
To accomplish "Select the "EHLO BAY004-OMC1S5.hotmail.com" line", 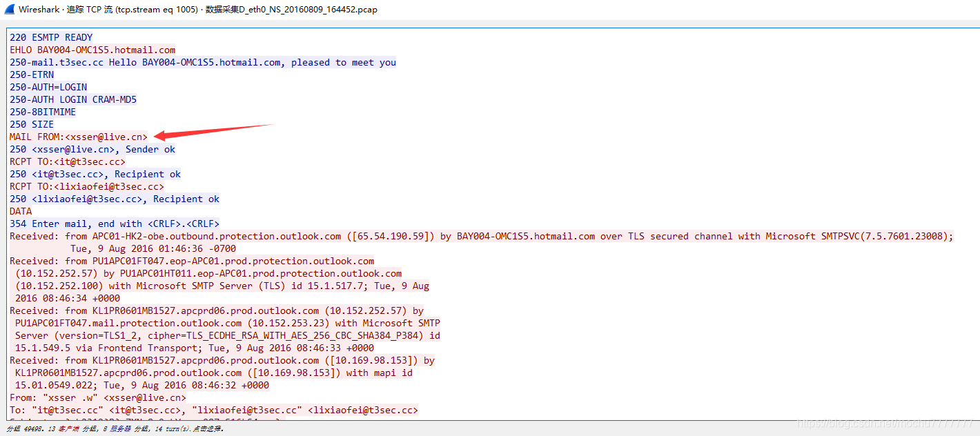I will (92, 50).
